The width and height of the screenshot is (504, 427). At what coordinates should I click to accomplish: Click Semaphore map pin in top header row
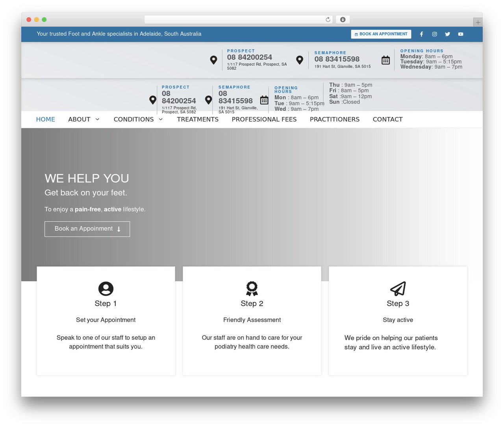pyautogui.click(x=300, y=60)
